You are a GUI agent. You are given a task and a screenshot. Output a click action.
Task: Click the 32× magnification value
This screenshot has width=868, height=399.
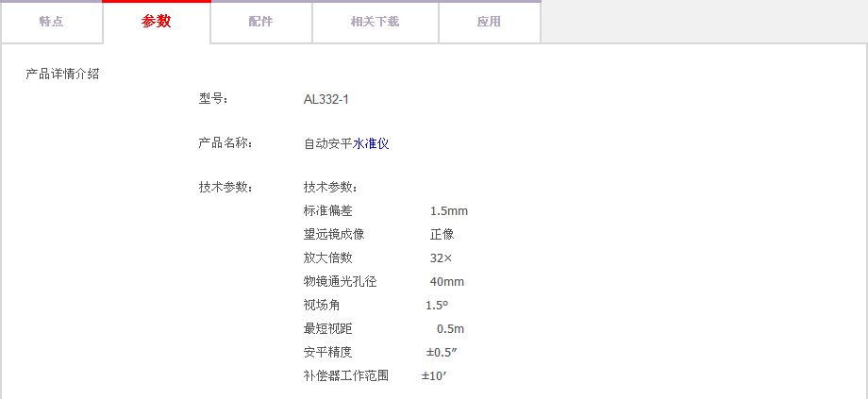441,258
